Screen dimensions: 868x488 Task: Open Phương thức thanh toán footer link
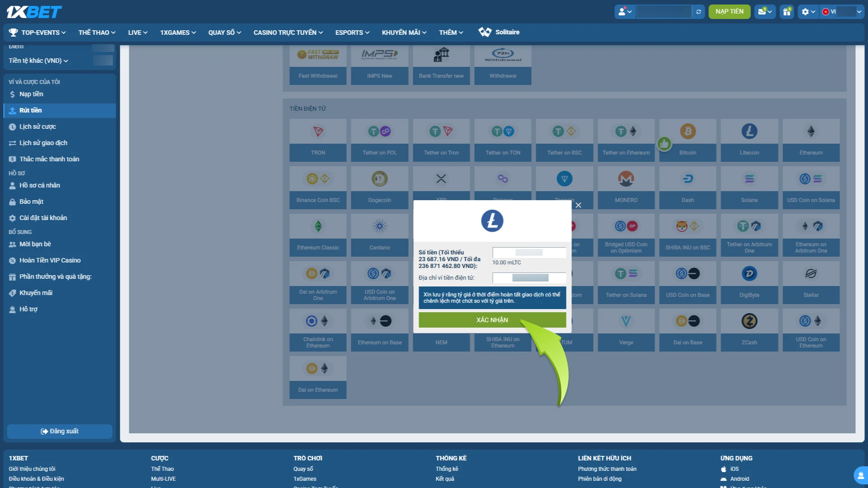point(607,469)
